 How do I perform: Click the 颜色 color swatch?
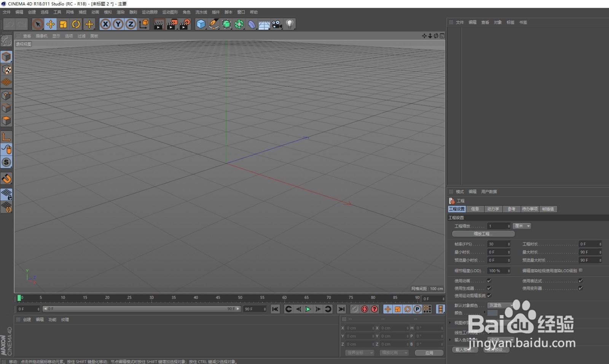coord(493,313)
